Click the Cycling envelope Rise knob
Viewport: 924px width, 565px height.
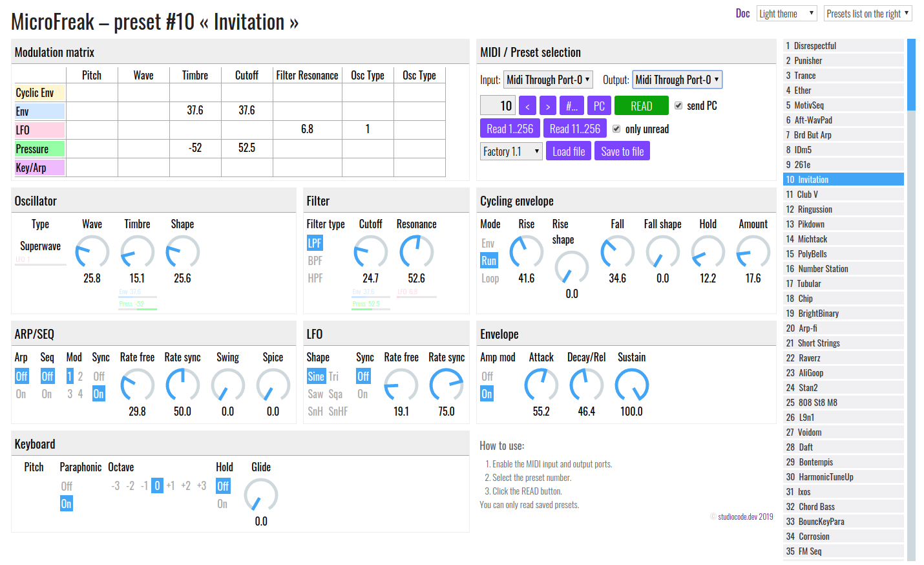coord(527,252)
